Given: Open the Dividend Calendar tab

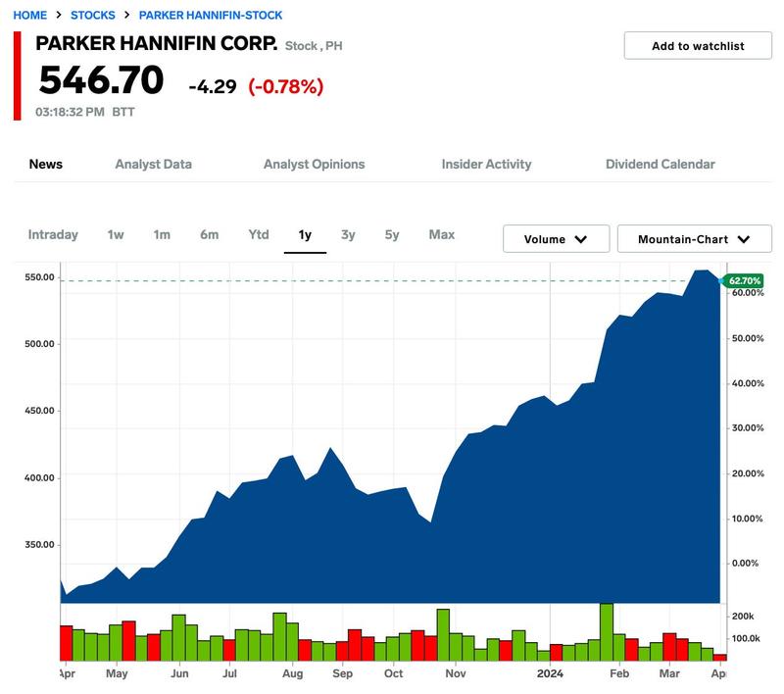Looking at the screenshot, I should [x=660, y=164].
